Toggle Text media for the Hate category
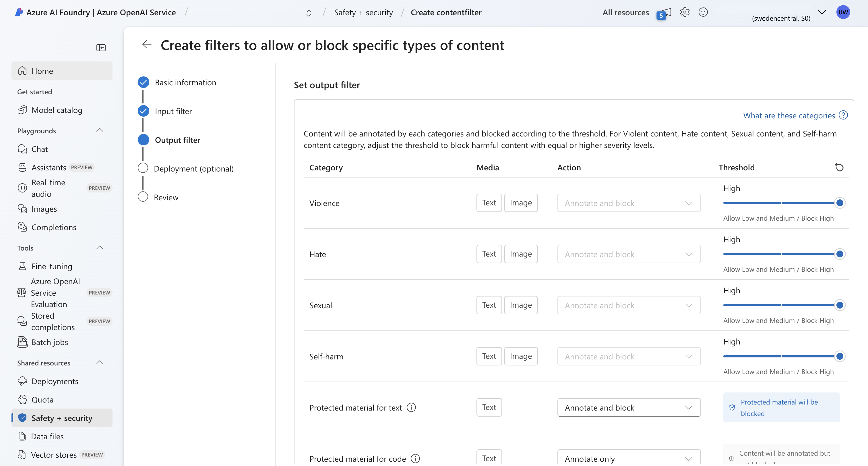This screenshot has width=868, height=466. [x=489, y=254]
